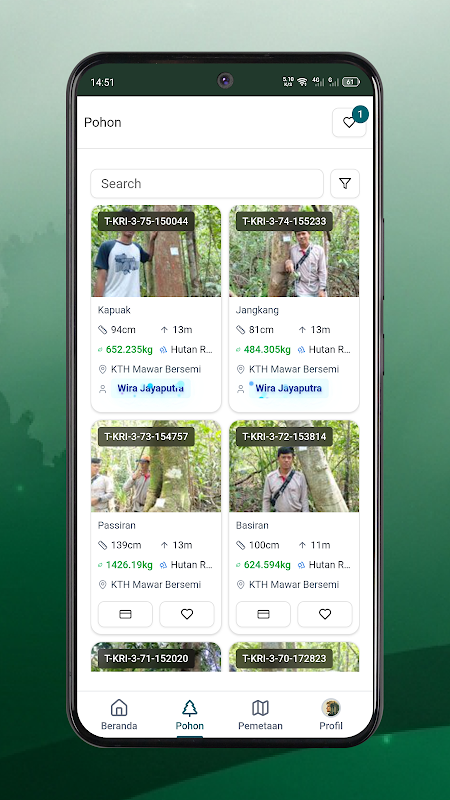Open the partially visible T-KRI-3-71-152020 card
This screenshot has width=450, height=800.
156,657
